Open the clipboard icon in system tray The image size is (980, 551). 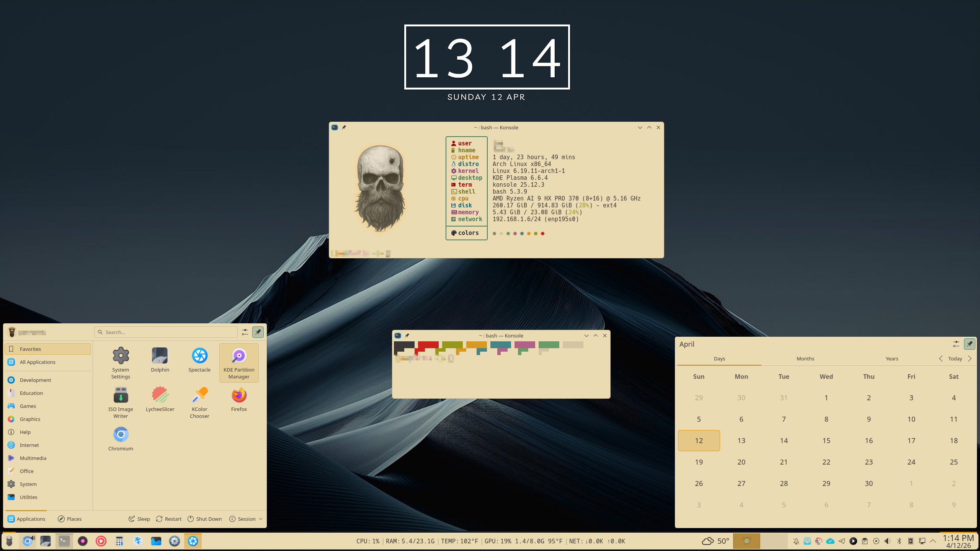pyautogui.click(x=865, y=541)
